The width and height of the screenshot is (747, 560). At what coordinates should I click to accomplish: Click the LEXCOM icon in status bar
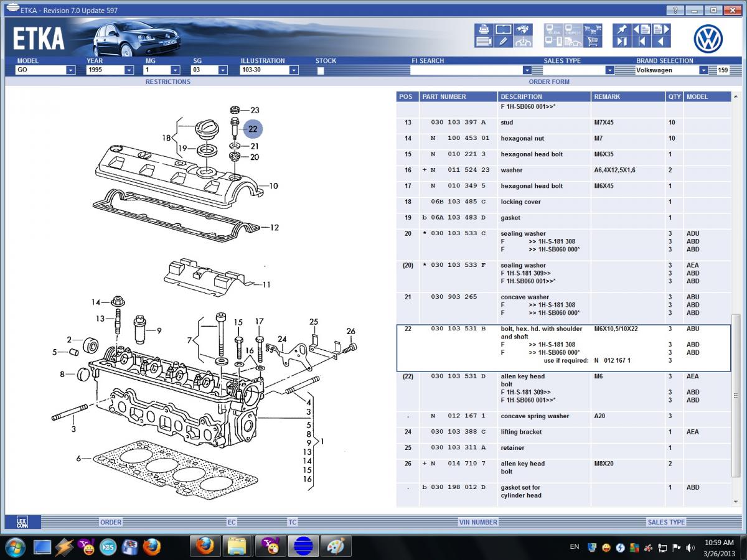(x=23, y=521)
